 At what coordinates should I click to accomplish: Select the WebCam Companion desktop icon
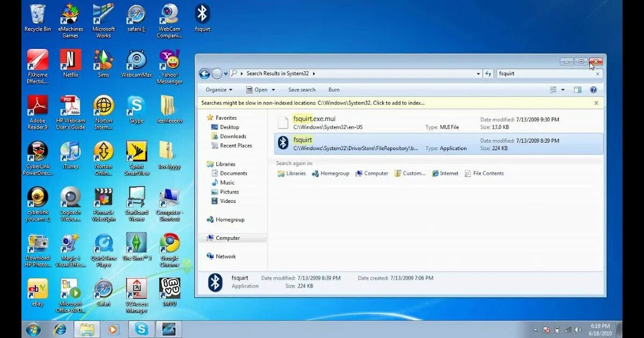[169, 21]
